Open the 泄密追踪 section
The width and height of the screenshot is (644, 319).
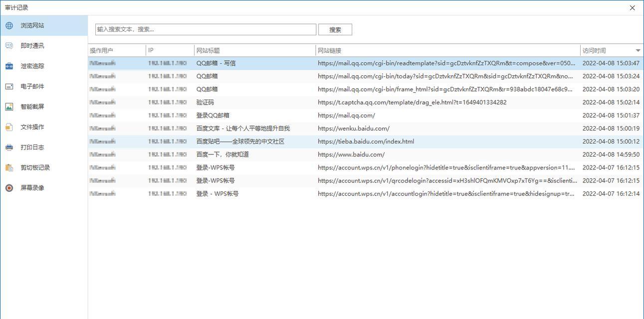pyautogui.click(x=44, y=66)
